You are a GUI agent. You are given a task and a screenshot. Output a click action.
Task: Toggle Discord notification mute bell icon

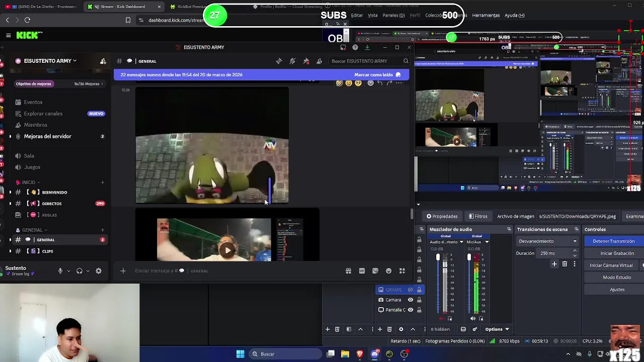[x=292, y=61]
